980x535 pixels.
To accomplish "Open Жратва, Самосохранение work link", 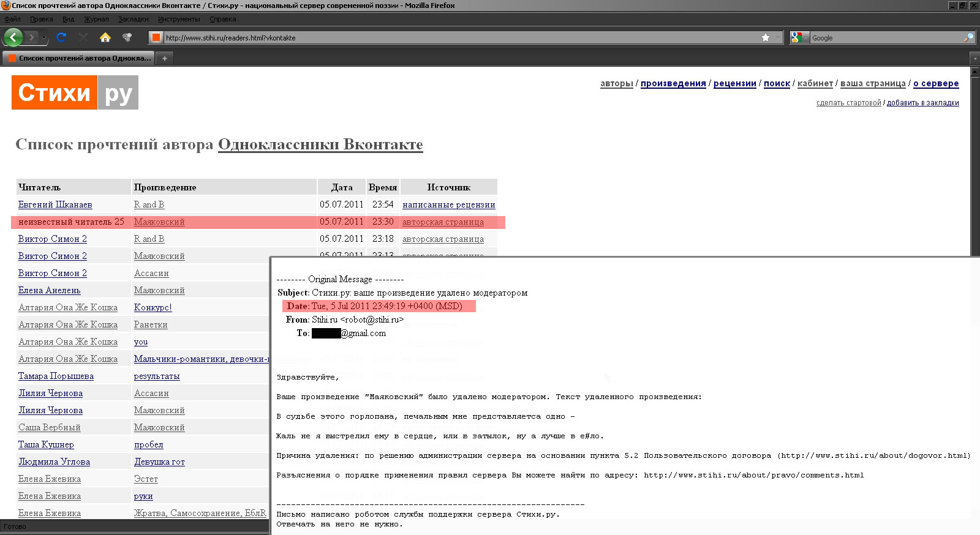I will coord(200,513).
